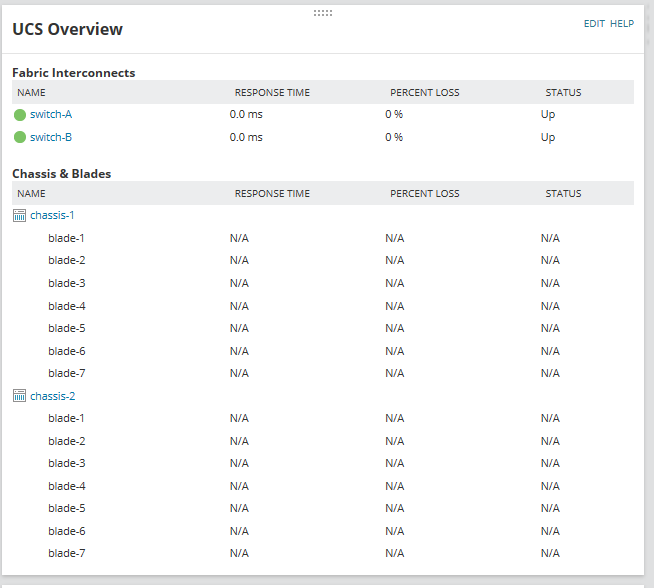
Task: Open the switch-B link
Action: click(51, 137)
